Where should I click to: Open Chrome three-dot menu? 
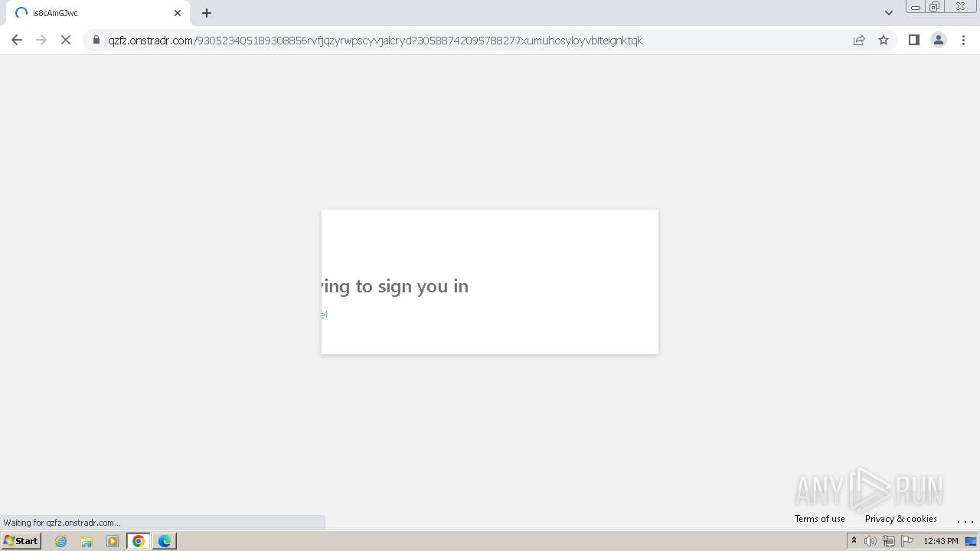(963, 40)
